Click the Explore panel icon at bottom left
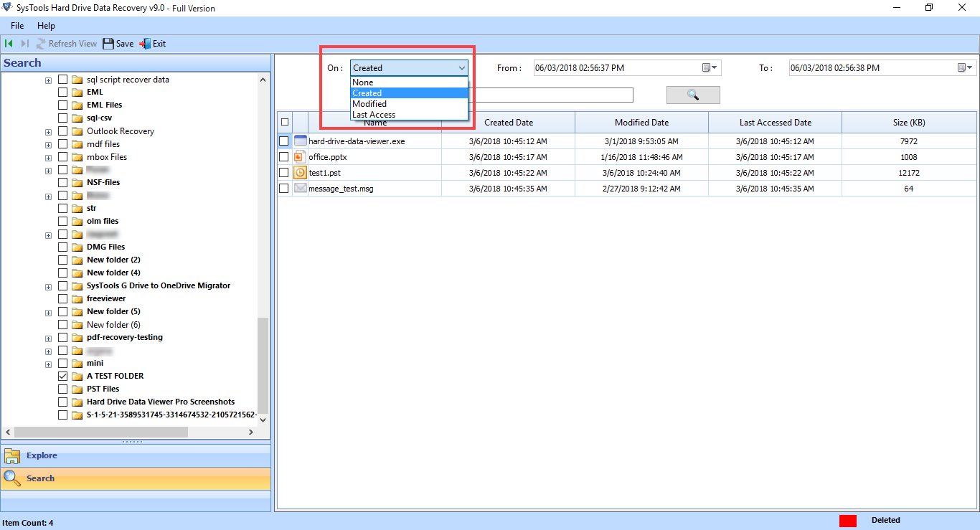The height and width of the screenshot is (530, 980). [13, 455]
